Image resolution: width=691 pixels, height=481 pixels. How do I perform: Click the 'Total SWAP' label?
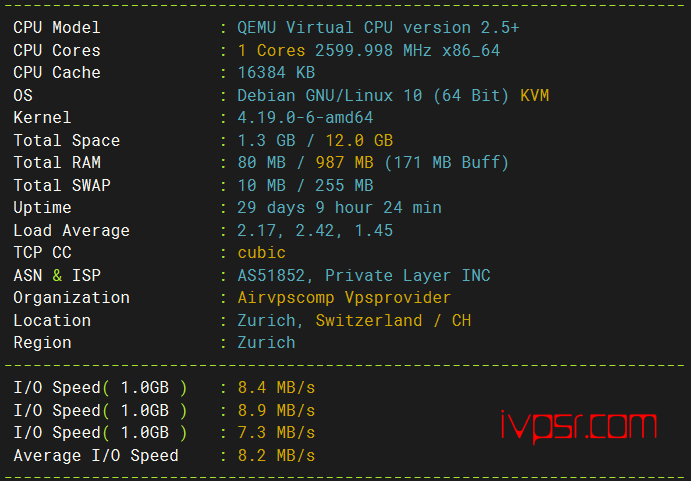tap(62, 185)
